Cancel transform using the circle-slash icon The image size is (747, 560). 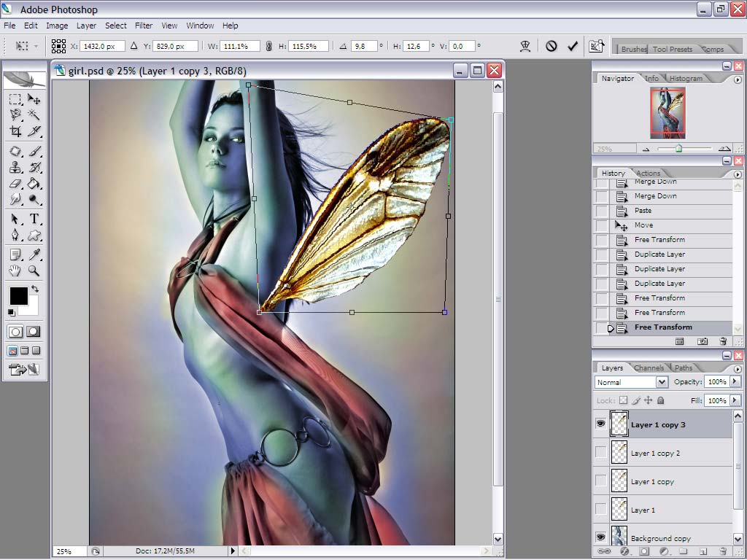coord(551,46)
